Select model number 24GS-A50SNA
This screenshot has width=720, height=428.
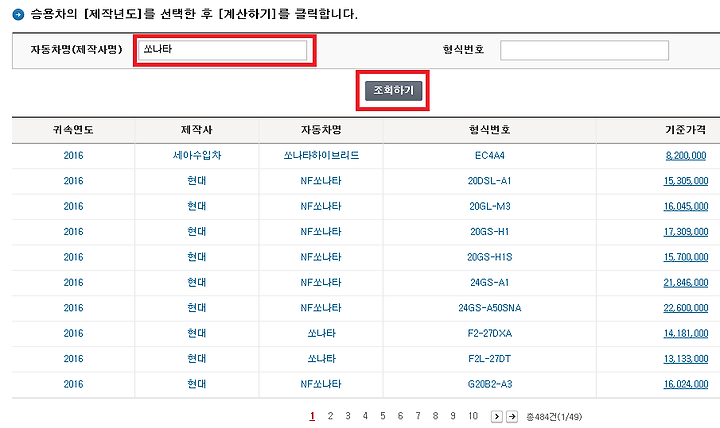[489, 308]
